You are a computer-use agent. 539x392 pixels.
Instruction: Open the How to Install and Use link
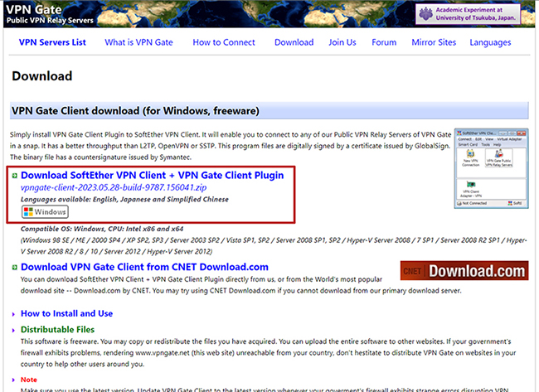point(66,313)
